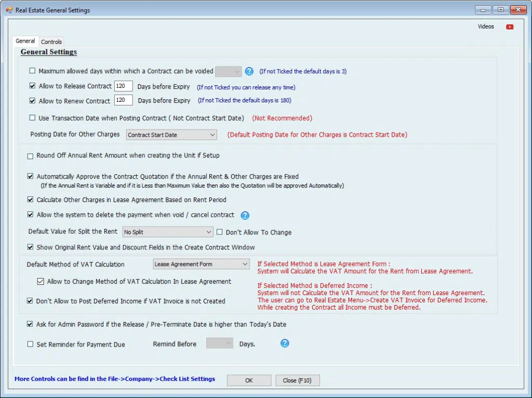This screenshot has width=532, height=398.
Task: Open help icon for void contract days
Action: (x=249, y=71)
